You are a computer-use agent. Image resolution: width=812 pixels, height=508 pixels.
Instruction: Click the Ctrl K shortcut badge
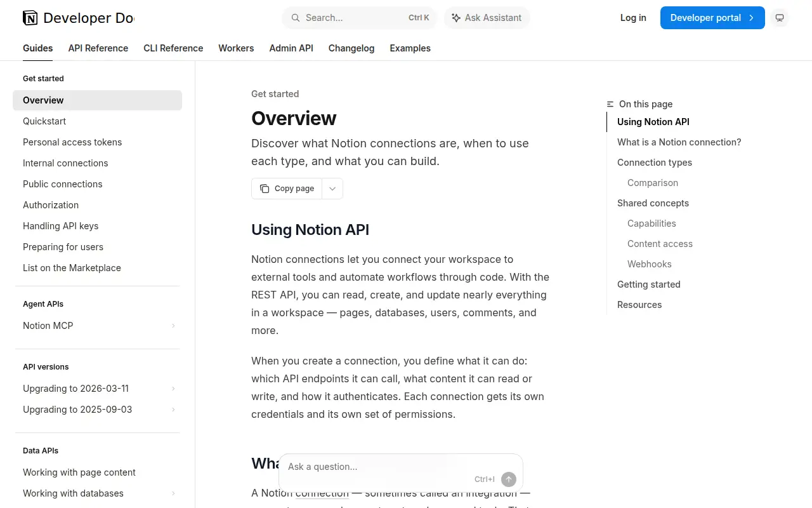pyautogui.click(x=419, y=18)
